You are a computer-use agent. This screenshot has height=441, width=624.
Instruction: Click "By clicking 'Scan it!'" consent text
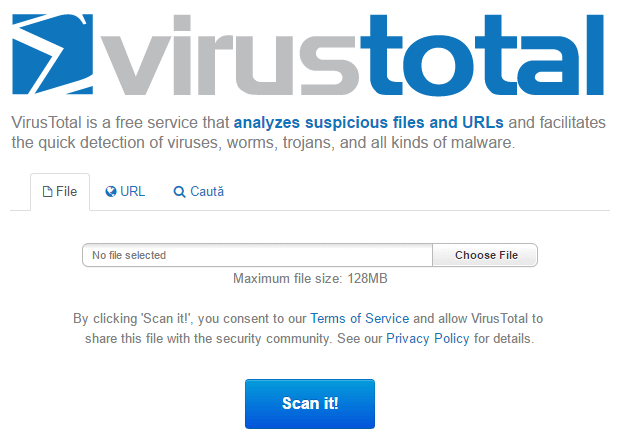click(133, 318)
